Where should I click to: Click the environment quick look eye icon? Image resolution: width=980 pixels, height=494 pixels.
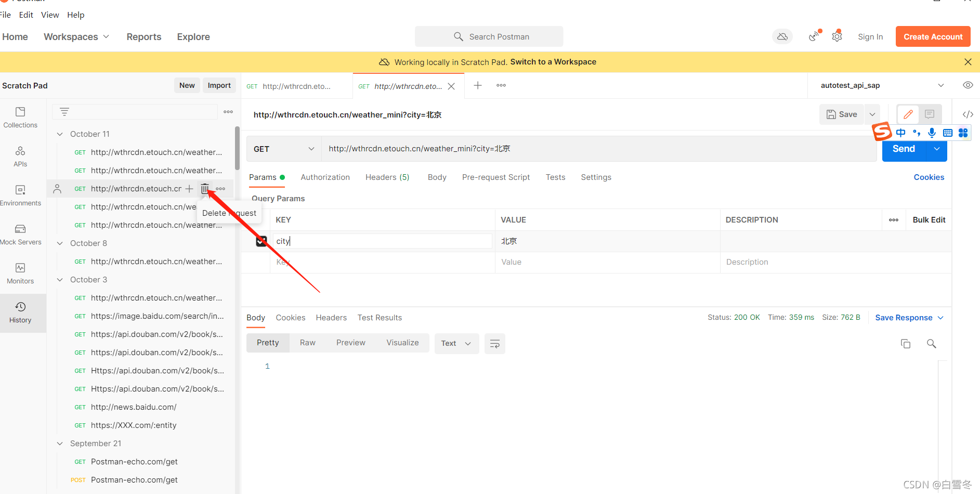pyautogui.click(x=968, y=85)
